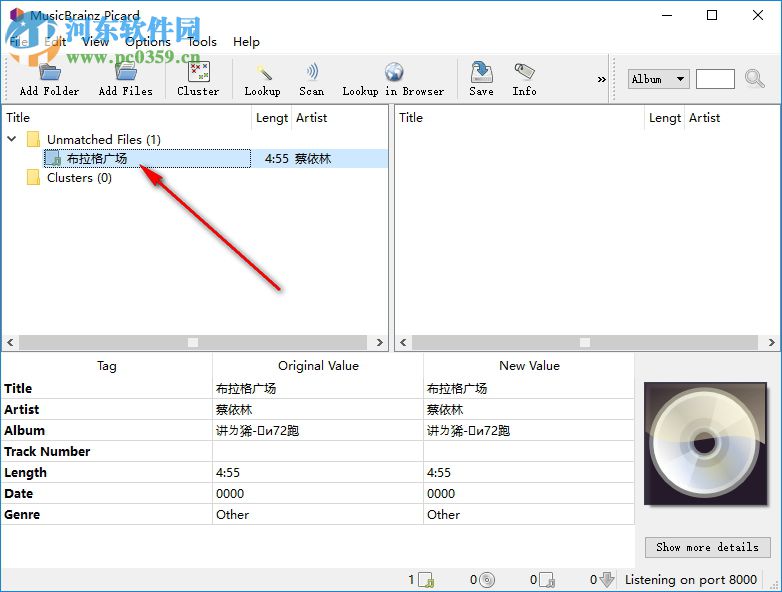782x592 pixels.
Task: Focus the toolbar search input field
Action: pyautogui.click(x=715, y=79)
